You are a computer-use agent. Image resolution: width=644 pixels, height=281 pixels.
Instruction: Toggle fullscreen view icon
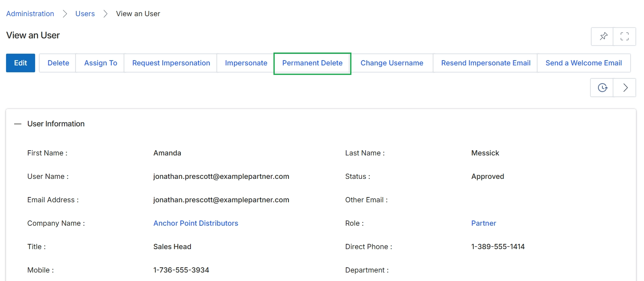click(625, 36)
